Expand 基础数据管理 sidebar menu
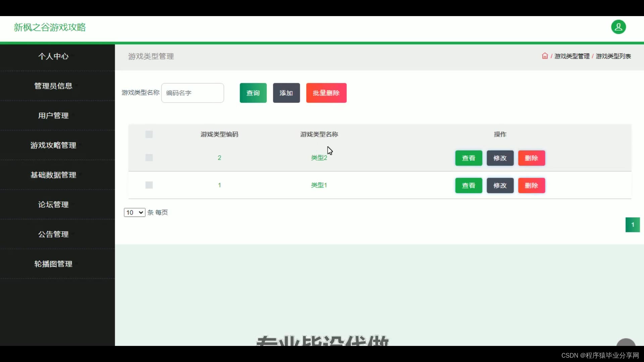The image size is (644, 362). 53,175
